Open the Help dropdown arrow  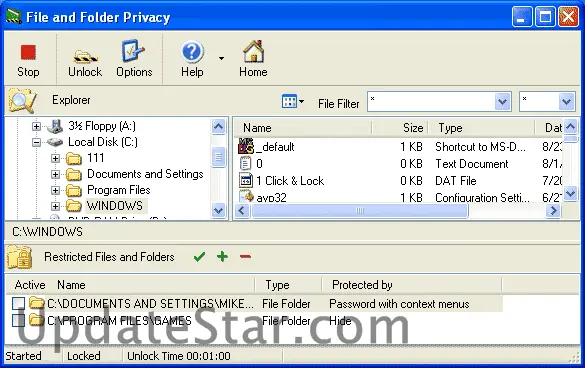click(221, 59)
